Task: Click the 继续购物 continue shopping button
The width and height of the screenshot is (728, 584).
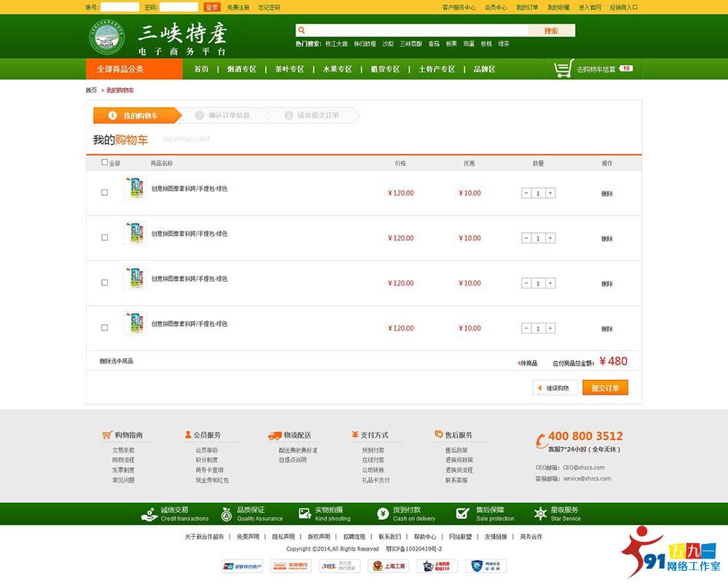Action: pos(555,388)
